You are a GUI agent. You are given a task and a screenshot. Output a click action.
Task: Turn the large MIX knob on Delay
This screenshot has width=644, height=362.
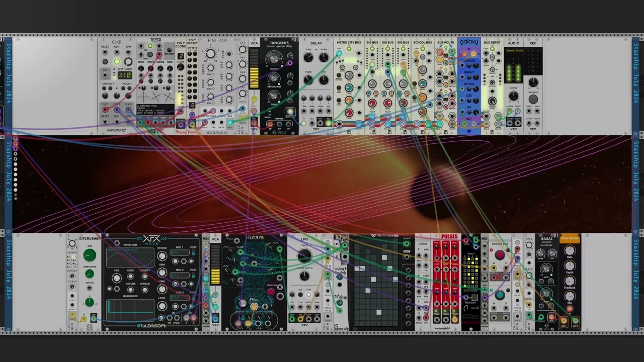tap(324, 80)
